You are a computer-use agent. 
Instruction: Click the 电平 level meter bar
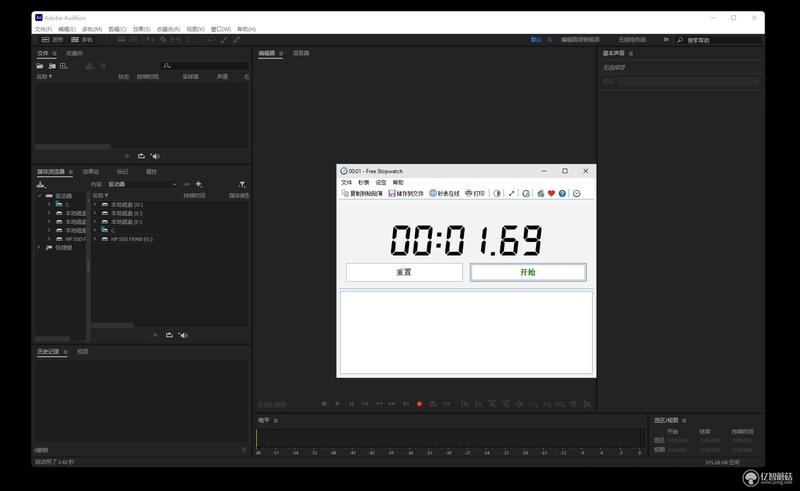tap(449, 439)
